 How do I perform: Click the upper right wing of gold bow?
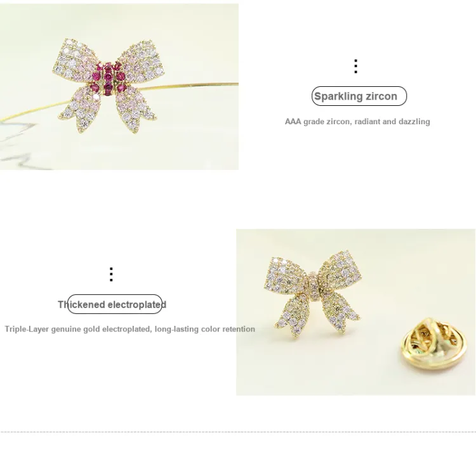coord(340,269)
